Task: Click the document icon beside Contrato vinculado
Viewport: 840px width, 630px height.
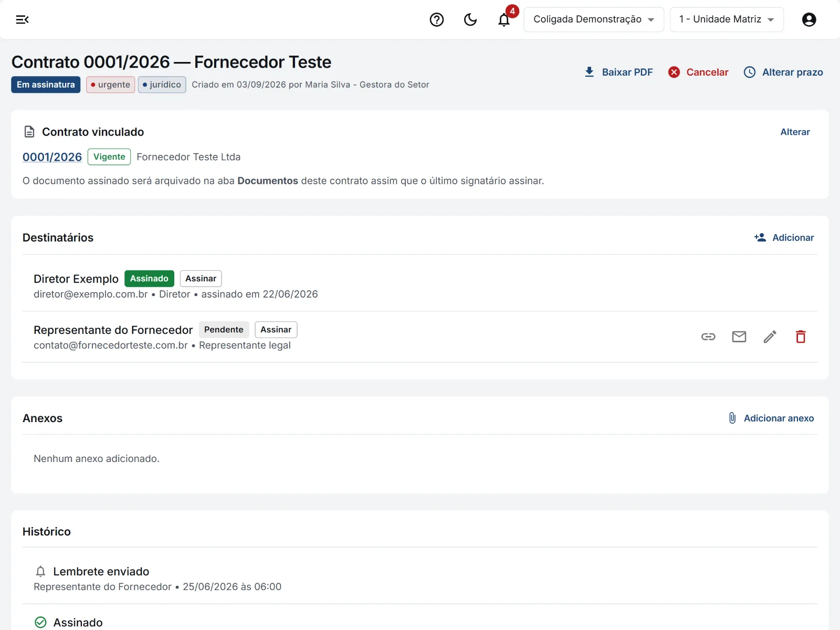Action: coord(29,132)
